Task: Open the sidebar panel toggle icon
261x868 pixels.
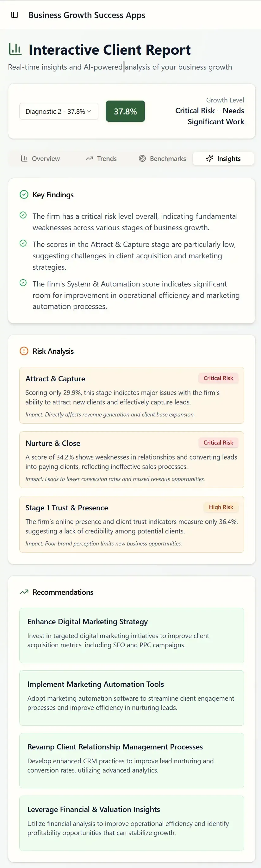Action: 14,15
